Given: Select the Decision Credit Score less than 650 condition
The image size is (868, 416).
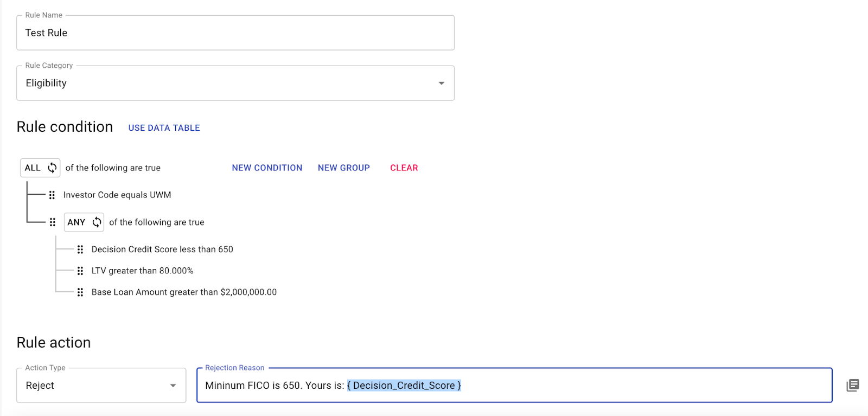Looking at the screenshot, I should pyautogui.click(x=162, y=249).
